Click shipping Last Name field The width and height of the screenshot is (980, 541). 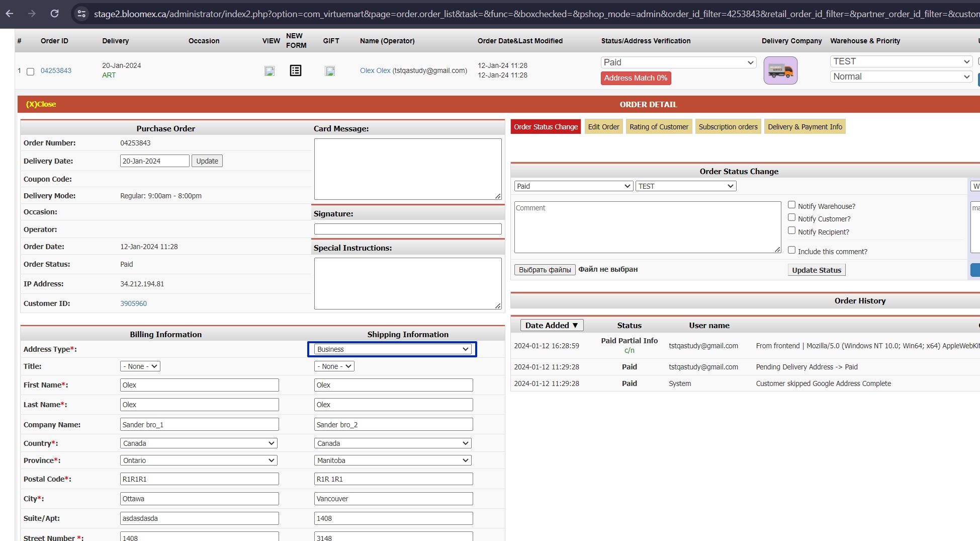click(394, 405)
